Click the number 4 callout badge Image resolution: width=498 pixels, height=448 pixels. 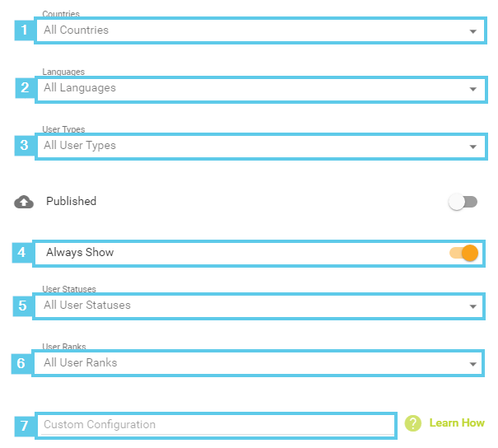[22, 253]
